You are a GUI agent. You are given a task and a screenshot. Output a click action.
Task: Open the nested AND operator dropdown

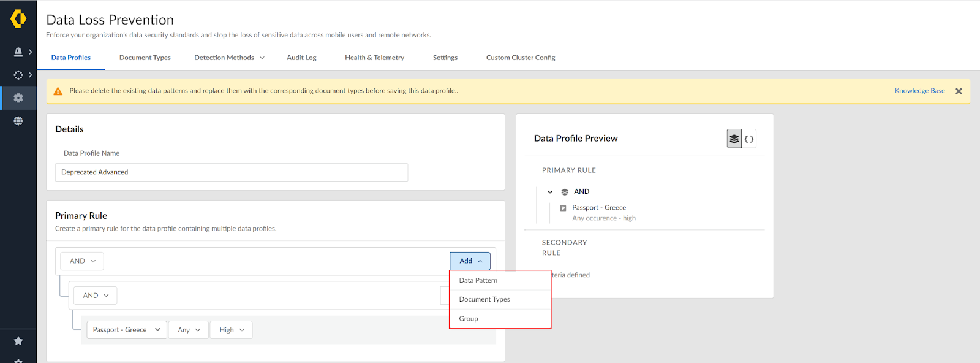pos(96,296)
